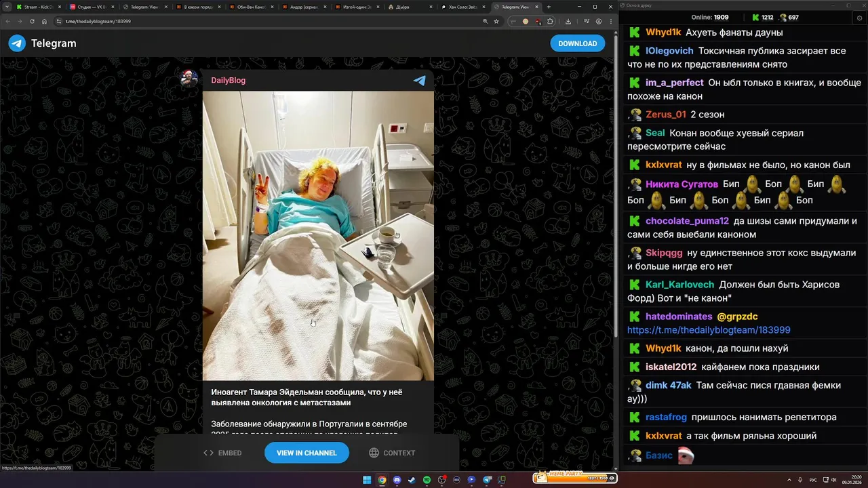The height and width of the screenshot is (488, 868).
Task: Click username hatedominates in chat
Action: [679, 317]
